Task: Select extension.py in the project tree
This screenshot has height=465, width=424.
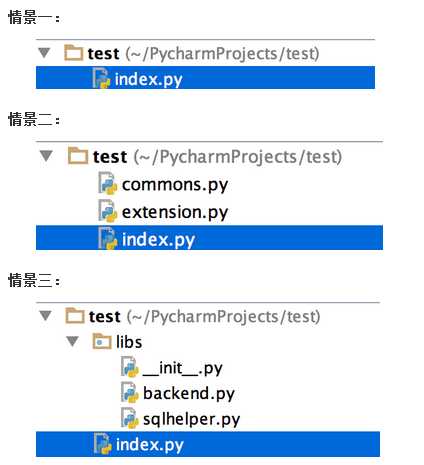Action: pos(175,212)
